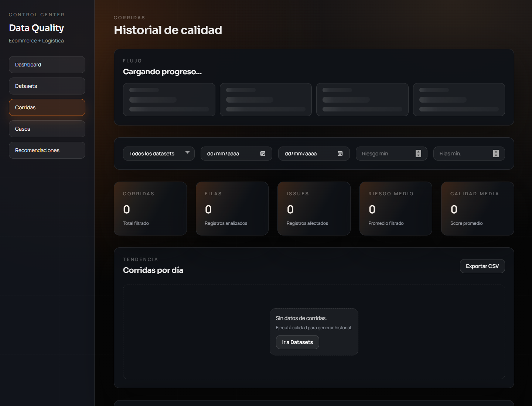Image resolution: width=532 pixels, height=406 pixels.
Task: Open Casos from the sidebar
Action: point(47,129)
